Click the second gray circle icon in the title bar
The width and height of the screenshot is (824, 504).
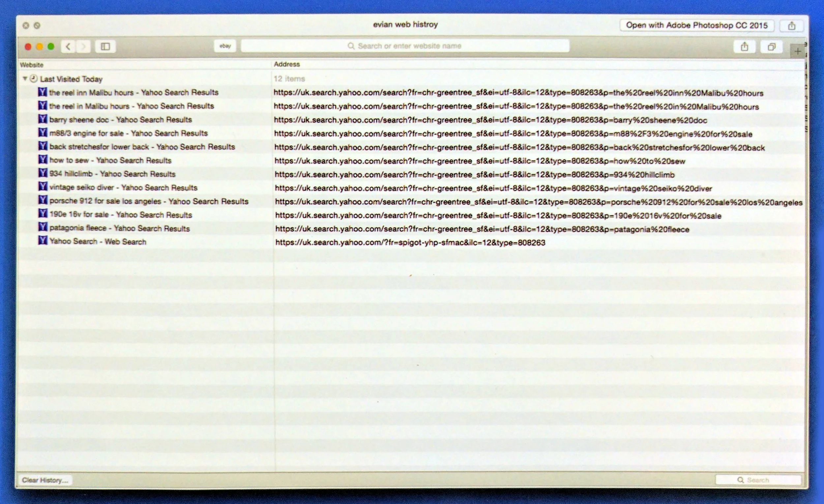point(37,25)
